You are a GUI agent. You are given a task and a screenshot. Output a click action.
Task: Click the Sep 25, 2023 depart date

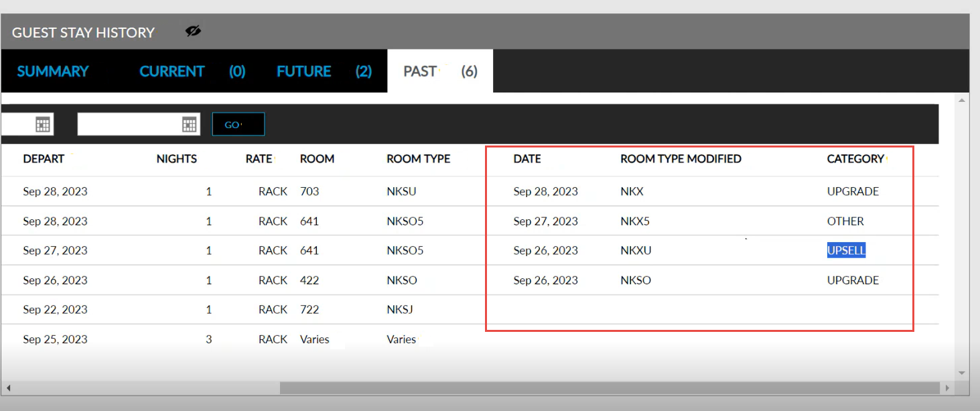[x=55, y=339]
